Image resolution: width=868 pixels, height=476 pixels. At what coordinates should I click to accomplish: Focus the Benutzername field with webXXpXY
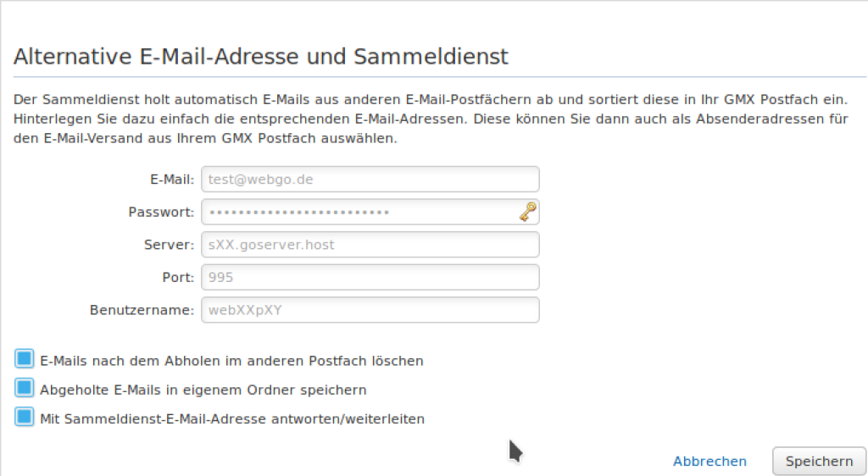pyautogui.click(x=370, y=310)
